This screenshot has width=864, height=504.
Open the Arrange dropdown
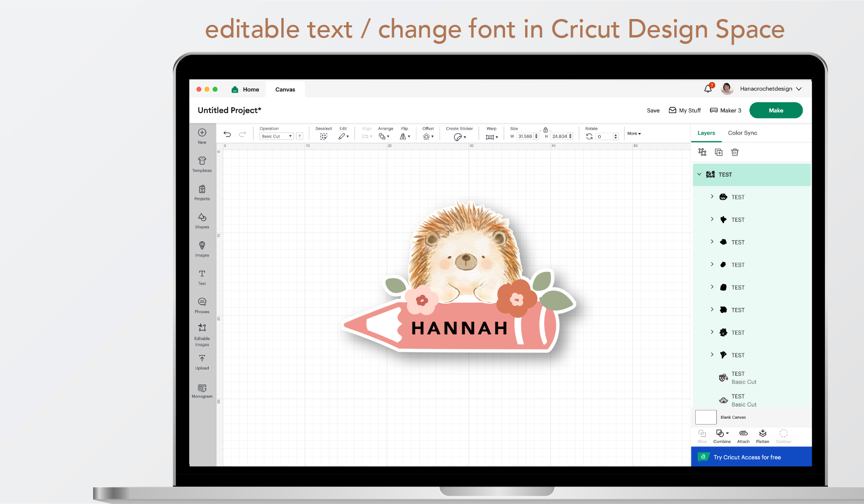[384, 136]
